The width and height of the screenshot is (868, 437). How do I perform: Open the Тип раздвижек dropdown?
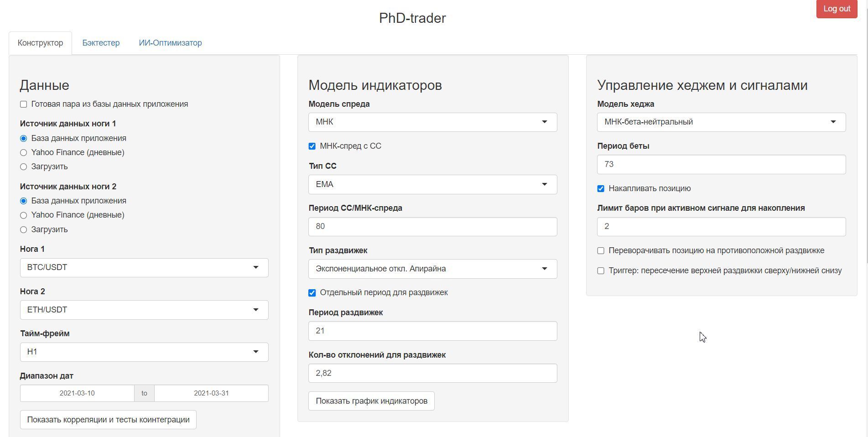tap(432, 269)
